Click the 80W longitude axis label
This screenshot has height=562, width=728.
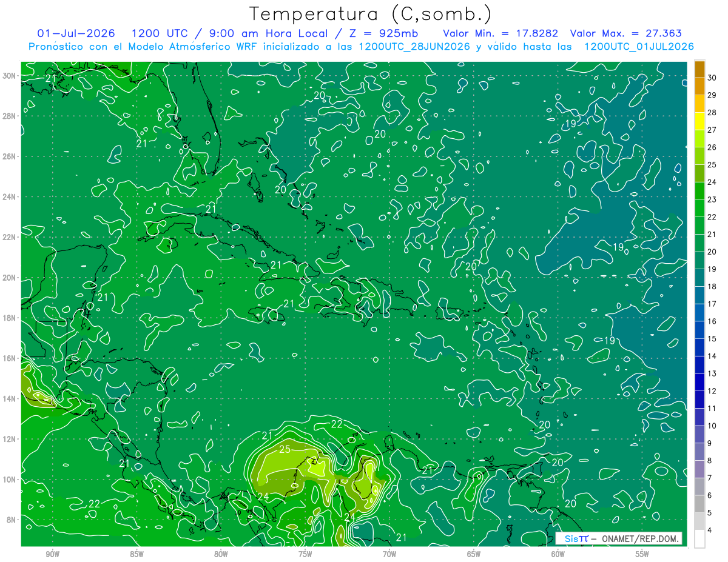(221, 554)
